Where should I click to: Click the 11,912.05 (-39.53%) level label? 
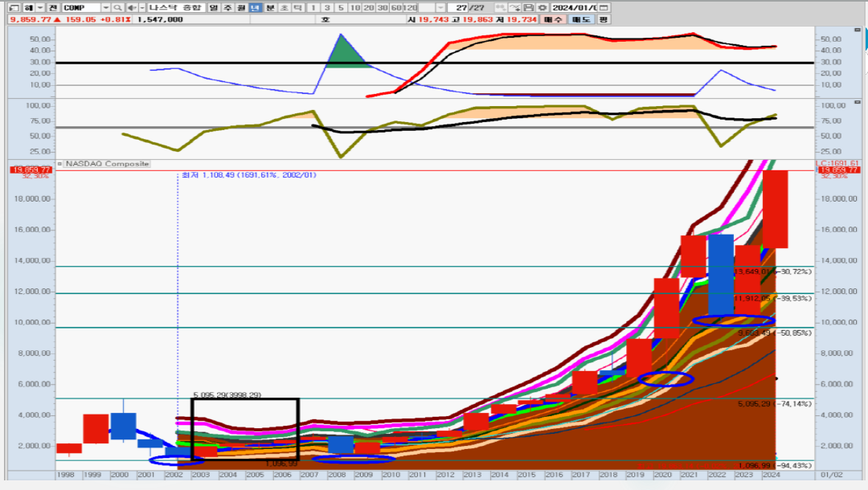click(773, 298)
